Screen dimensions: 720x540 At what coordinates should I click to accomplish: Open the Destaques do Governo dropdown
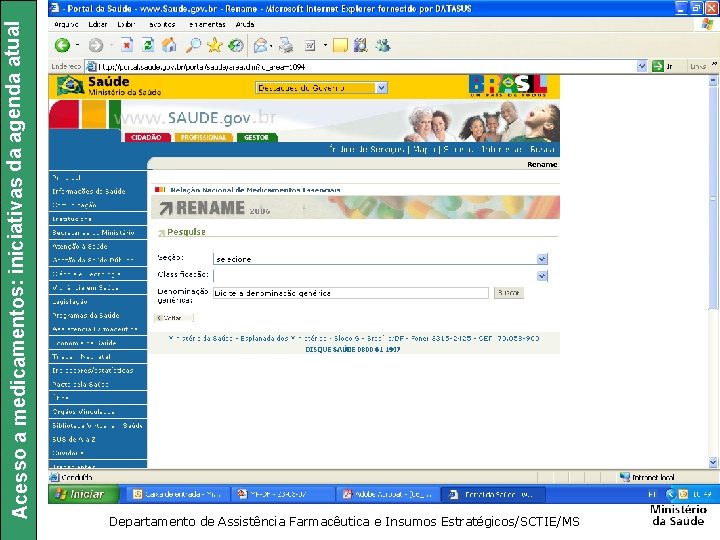coord(321,88)
